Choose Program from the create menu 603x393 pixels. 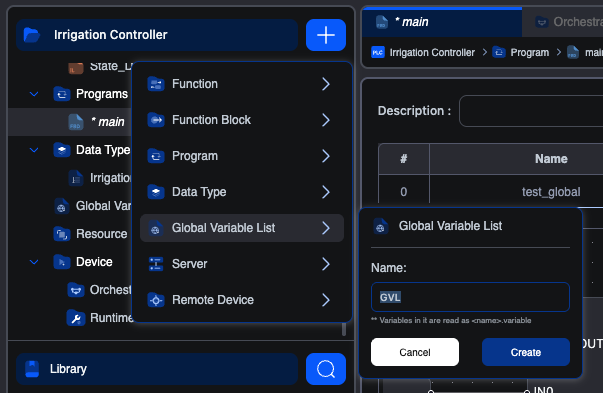242,156
